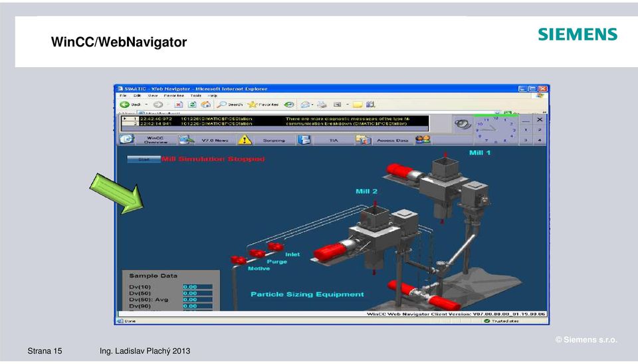638x364 pixels.
Task: Click the blue icon left of TIA
Action: pos(304,139)
